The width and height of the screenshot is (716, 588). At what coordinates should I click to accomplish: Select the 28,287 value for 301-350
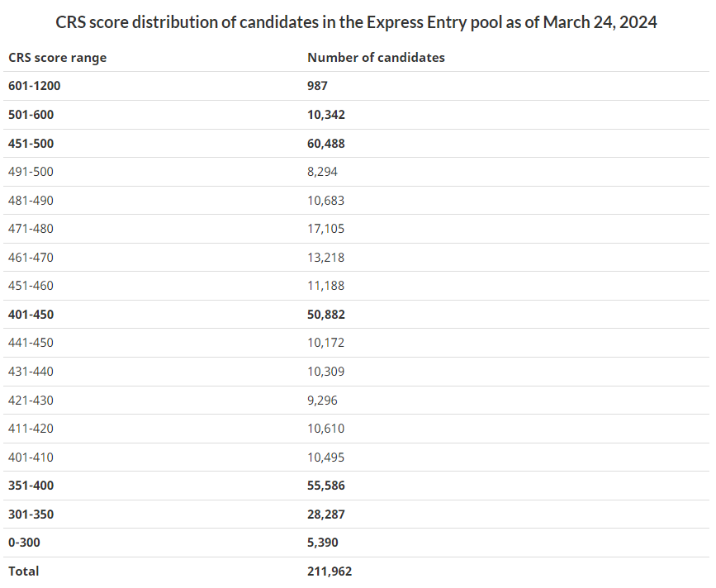325,514
